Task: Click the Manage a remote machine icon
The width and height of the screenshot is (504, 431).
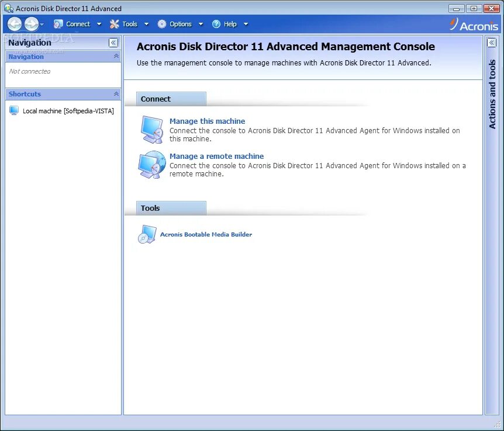Action: pyautogui.click(x=152, y=165)
